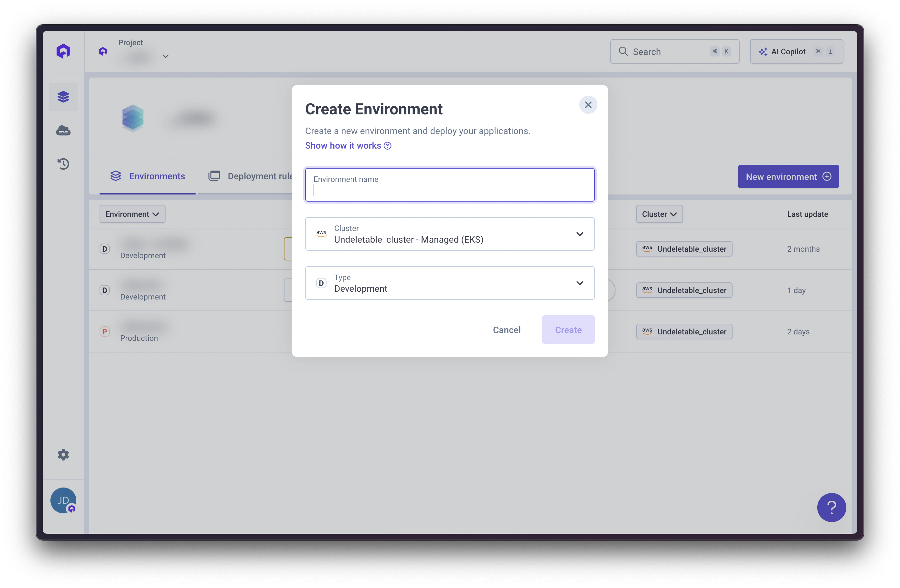Open settings via the gear icon

(x=63, y=455)
